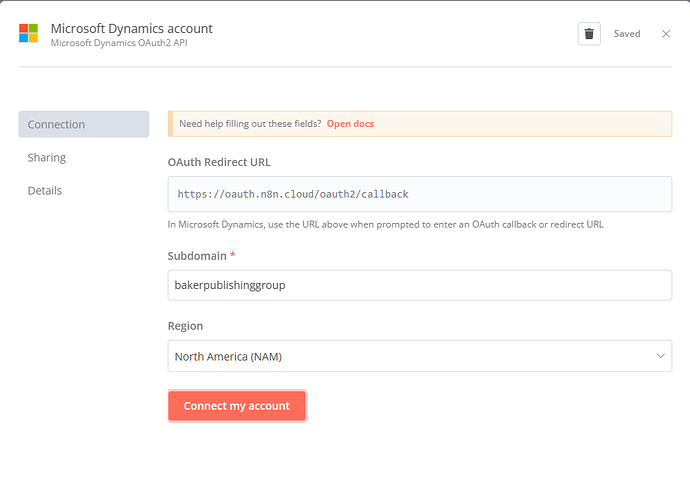690x492 pixels.
Task: Click the Region field label
Action: (x=187, y=326)
